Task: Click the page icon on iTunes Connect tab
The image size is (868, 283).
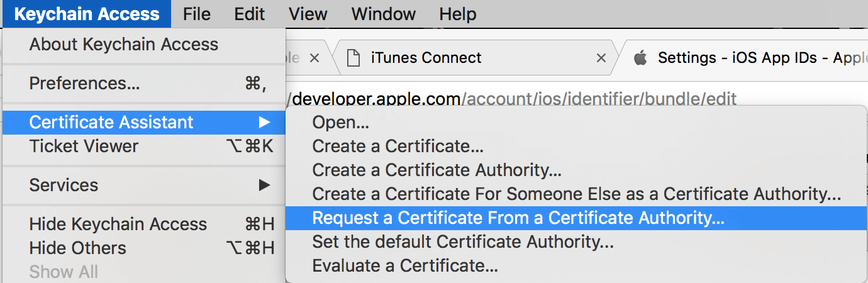Action: (355, 58)
